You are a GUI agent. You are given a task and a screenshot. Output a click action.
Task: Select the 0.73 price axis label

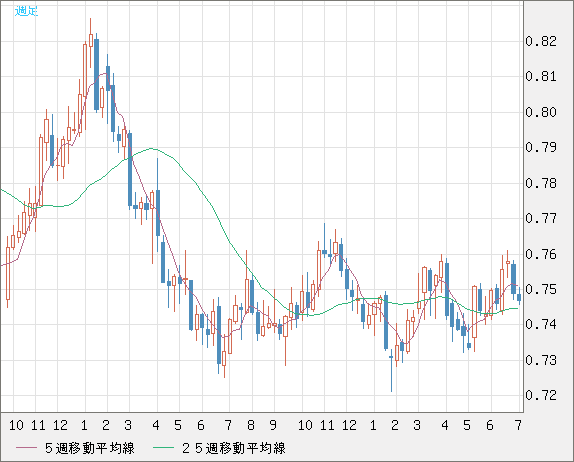coord(541,360)
